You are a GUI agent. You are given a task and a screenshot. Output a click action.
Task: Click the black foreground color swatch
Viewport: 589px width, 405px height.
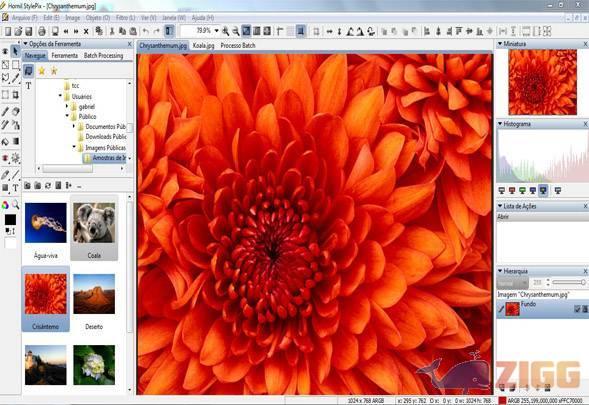[x=10, y=220]
